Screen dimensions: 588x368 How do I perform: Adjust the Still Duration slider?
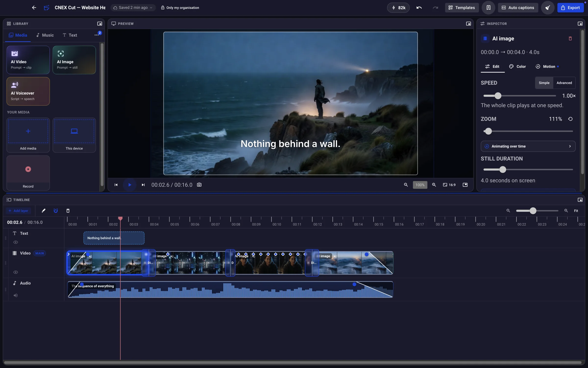coord(528,170)
